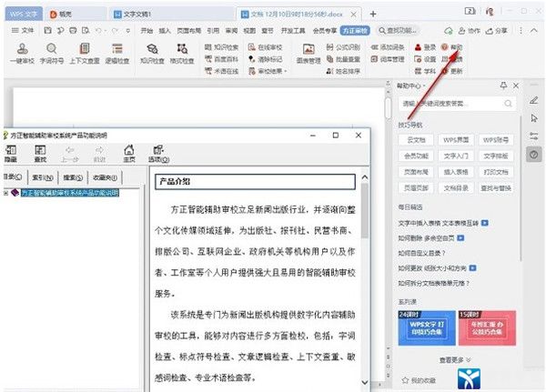Click the 文档目录 tip button

point(456,187)
